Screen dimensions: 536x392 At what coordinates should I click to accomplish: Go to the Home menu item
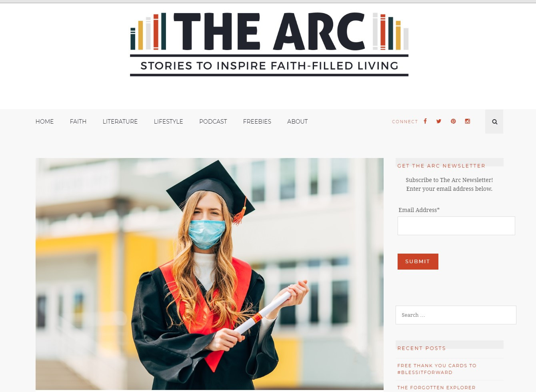coord(44,122)
